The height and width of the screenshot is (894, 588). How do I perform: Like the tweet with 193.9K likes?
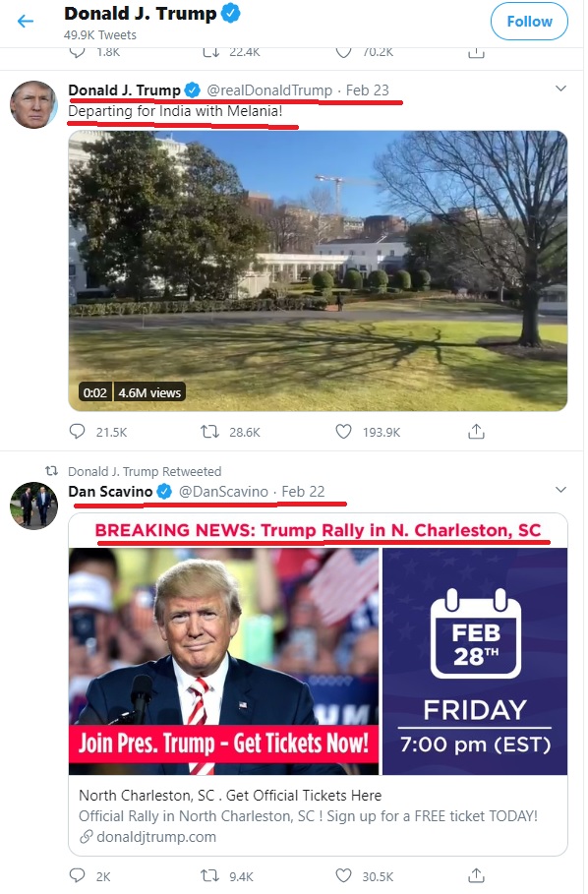[x=343, y=432]
